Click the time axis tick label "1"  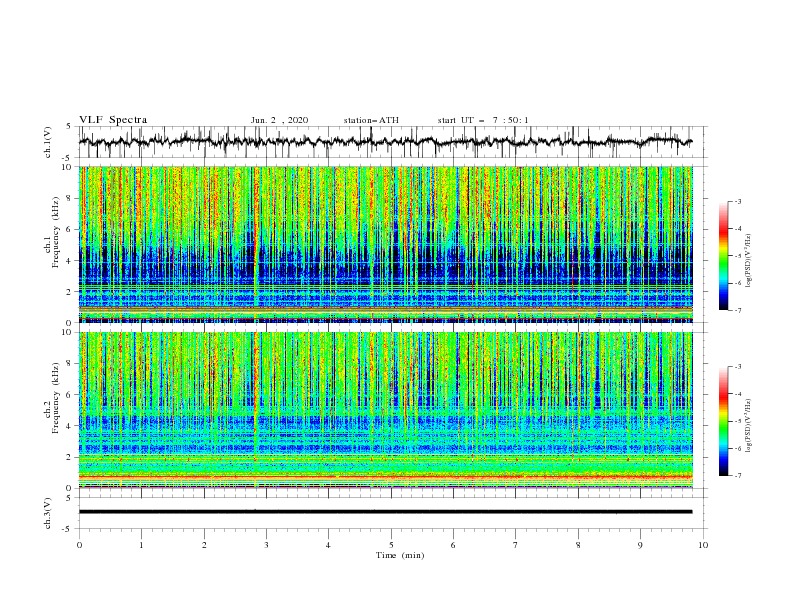click(x=141, y=545)
